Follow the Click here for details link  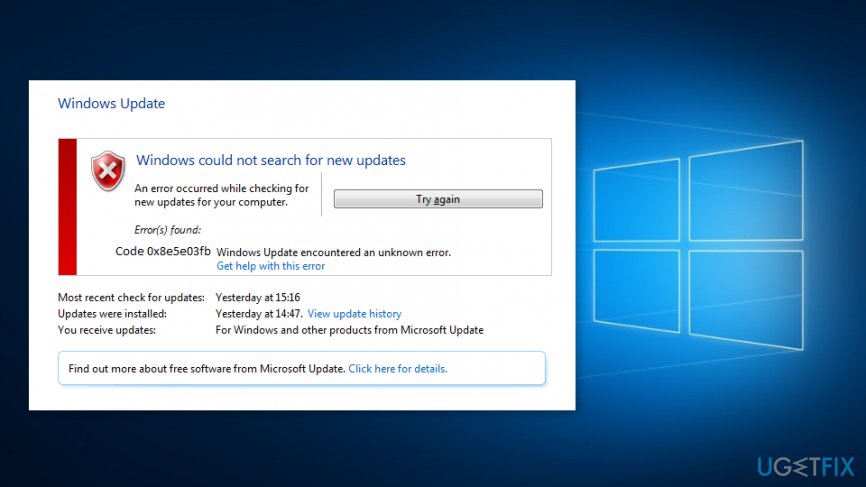point(398,369)
